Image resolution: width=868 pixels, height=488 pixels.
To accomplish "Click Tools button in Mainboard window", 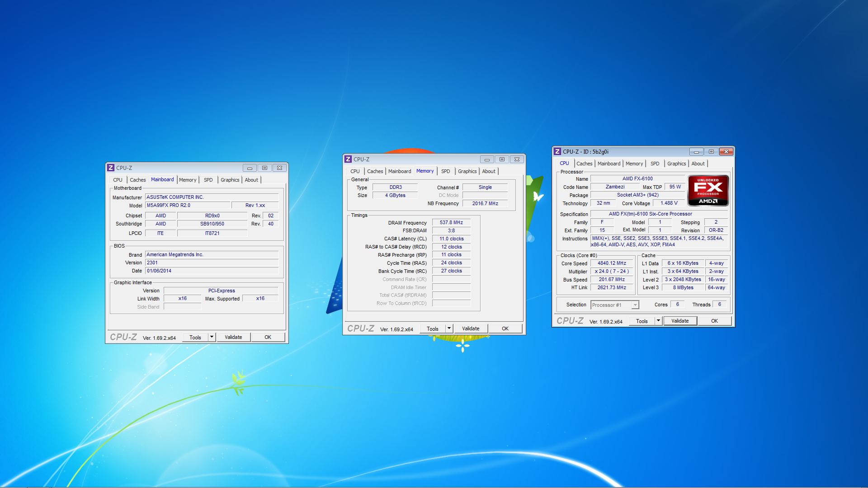I will point(195,337).
